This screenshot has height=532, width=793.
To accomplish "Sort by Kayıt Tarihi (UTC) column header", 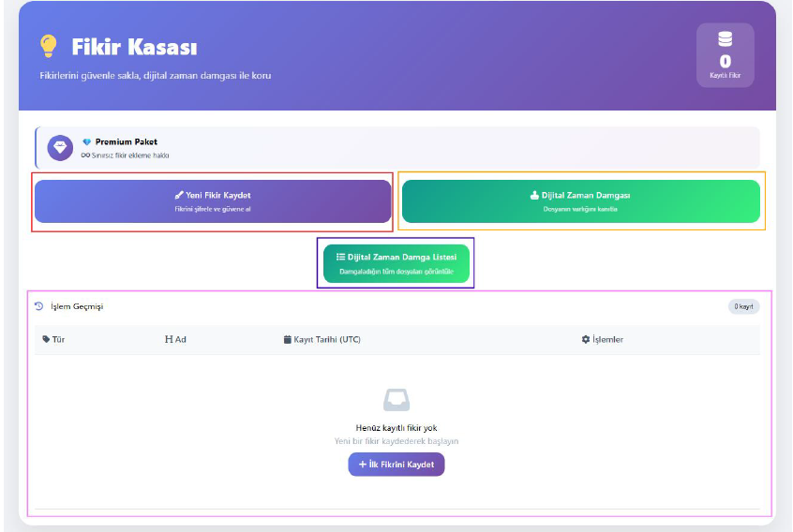I will (x=322, y=339).
